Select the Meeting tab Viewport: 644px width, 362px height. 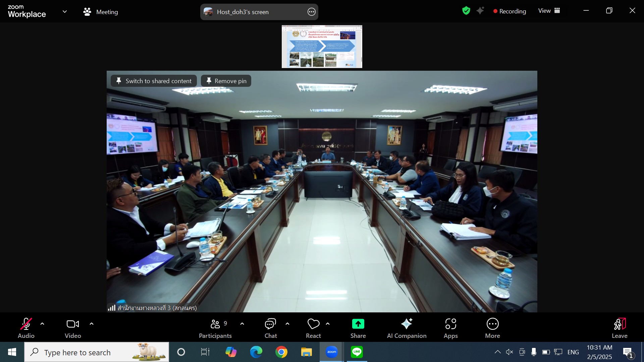point(101,12)
